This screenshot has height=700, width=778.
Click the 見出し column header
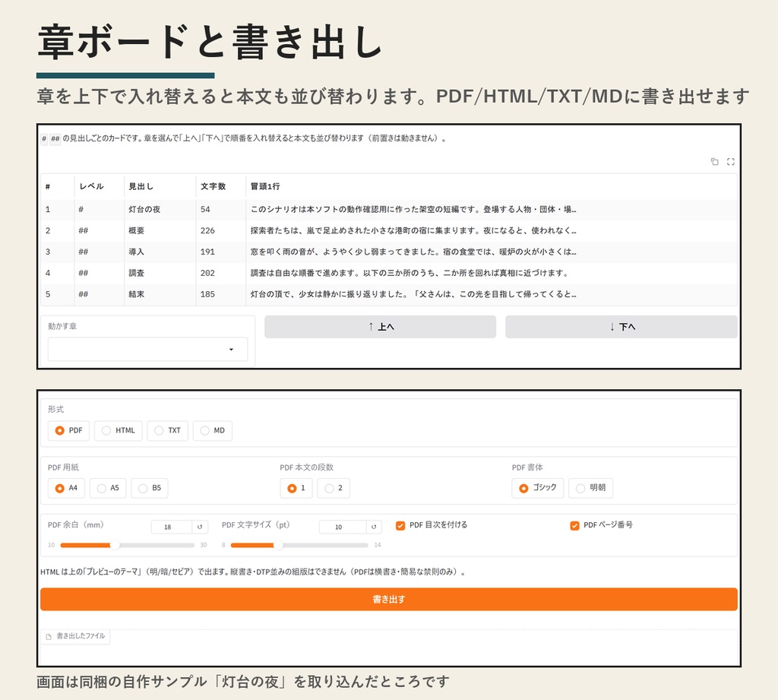pos(160,187)
